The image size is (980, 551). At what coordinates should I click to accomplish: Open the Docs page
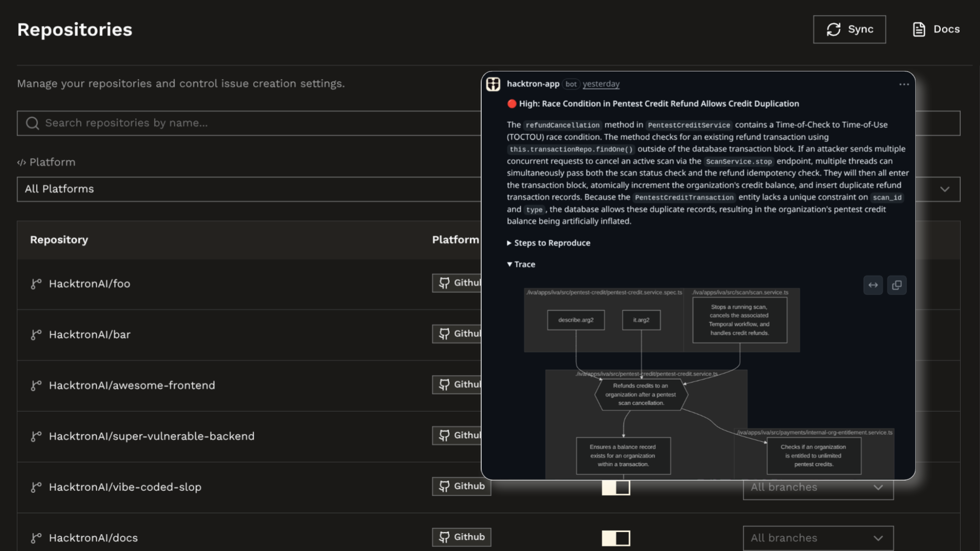936,30
